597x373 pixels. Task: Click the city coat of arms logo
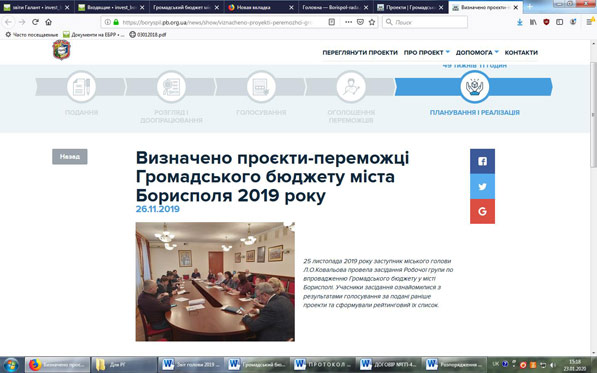pos(61,50)
